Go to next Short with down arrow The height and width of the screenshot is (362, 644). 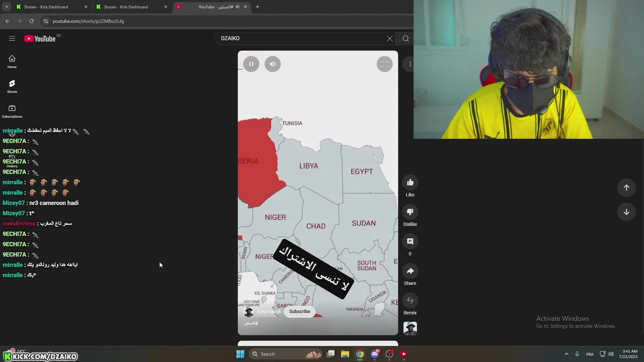pos(626,212)
